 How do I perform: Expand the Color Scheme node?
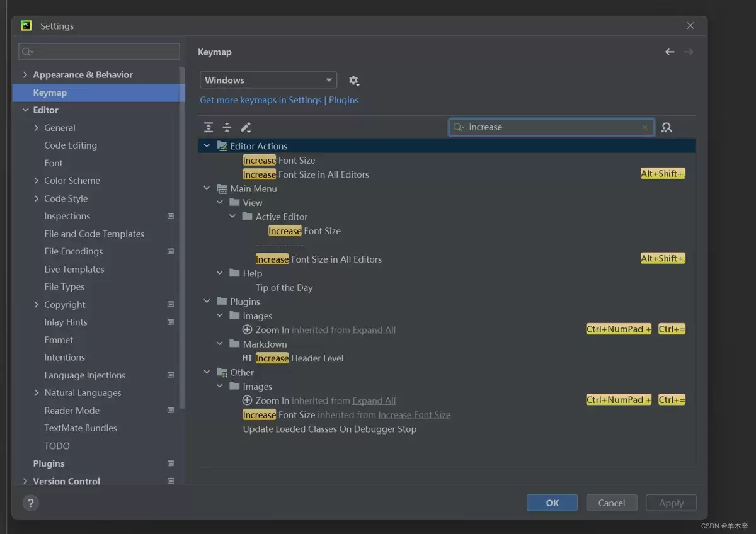click(37, 181)
